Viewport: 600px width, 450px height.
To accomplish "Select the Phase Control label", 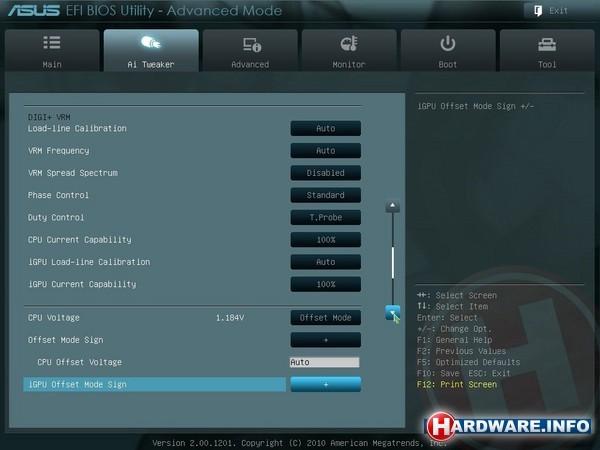I will (58, 195).
